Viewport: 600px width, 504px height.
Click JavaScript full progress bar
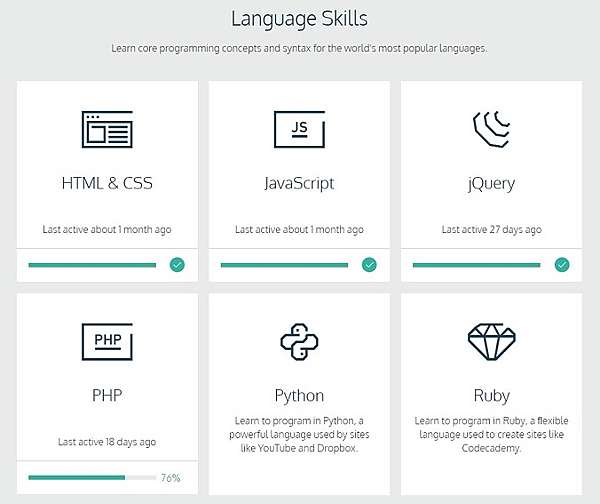click(x=284, y=265)
